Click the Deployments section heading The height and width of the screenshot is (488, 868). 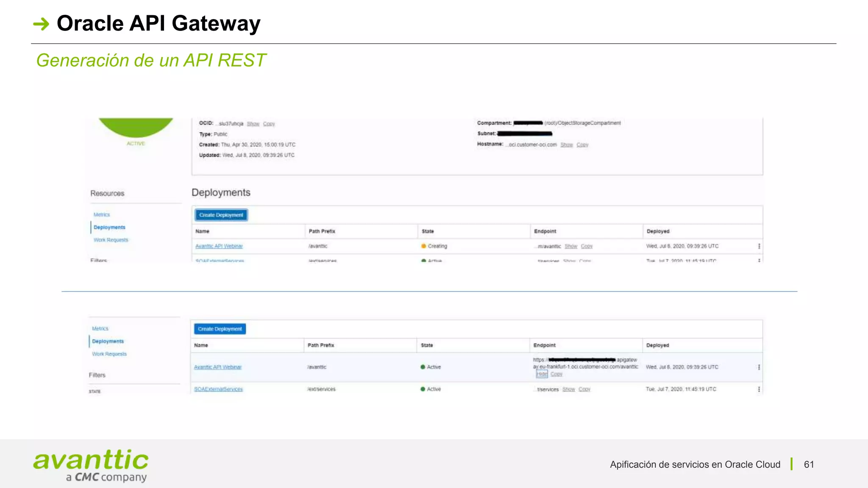[x=221, y=193]
